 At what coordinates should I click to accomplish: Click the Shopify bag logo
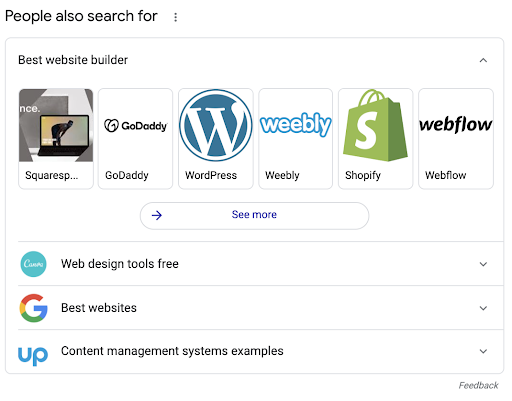pyautogui.click(x=376, y=125)
